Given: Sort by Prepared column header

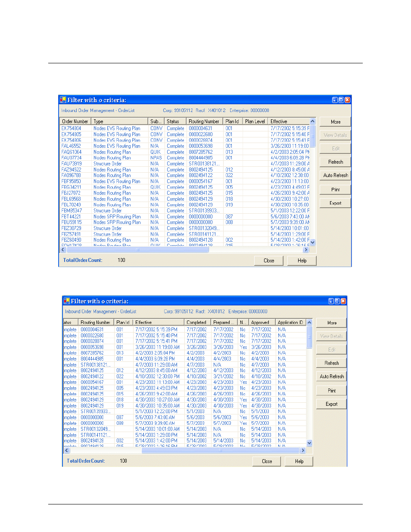Looking at the screenshot, I should tap(224, 322).
